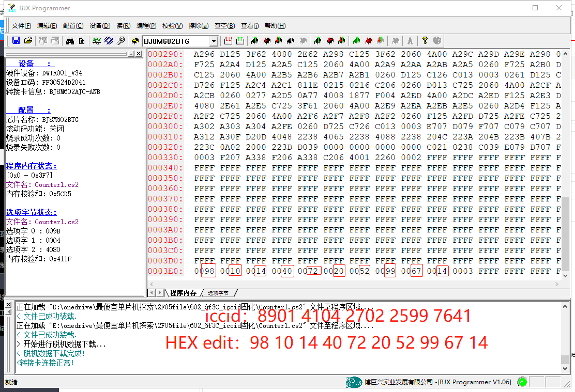
Task: Open the 读(R) menu
Action: (x=123, y=26)
